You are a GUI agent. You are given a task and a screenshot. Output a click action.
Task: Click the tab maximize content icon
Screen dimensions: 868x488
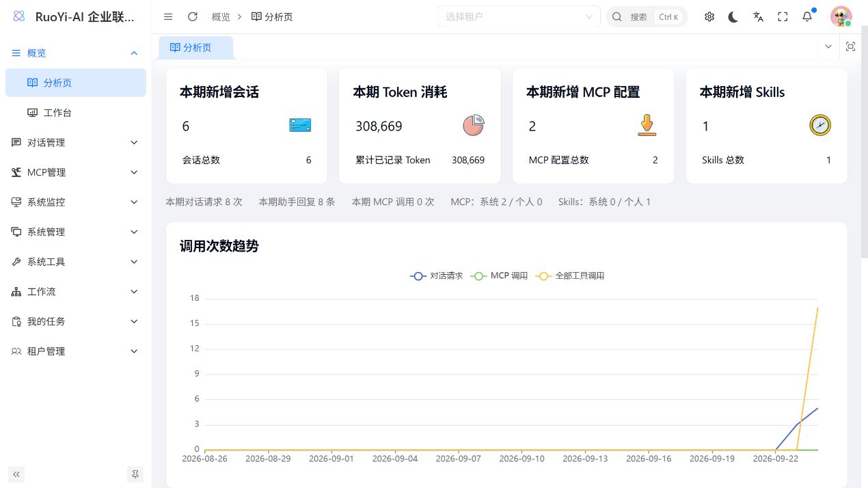850,46
